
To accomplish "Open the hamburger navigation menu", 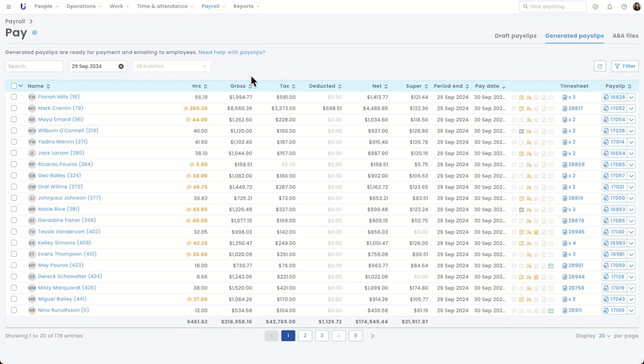I will (x=9, y=7).
